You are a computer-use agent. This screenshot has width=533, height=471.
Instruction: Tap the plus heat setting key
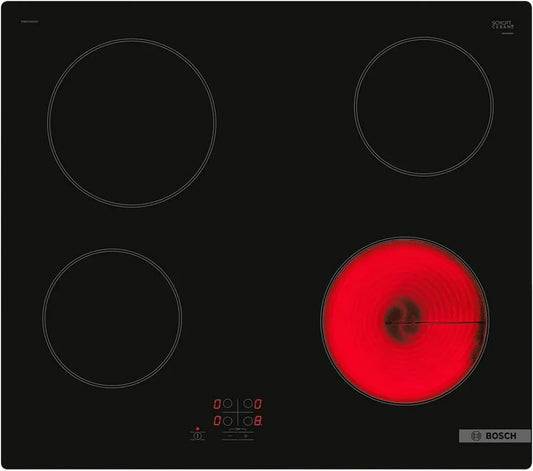pyautogui.click(x=246, y=436)
